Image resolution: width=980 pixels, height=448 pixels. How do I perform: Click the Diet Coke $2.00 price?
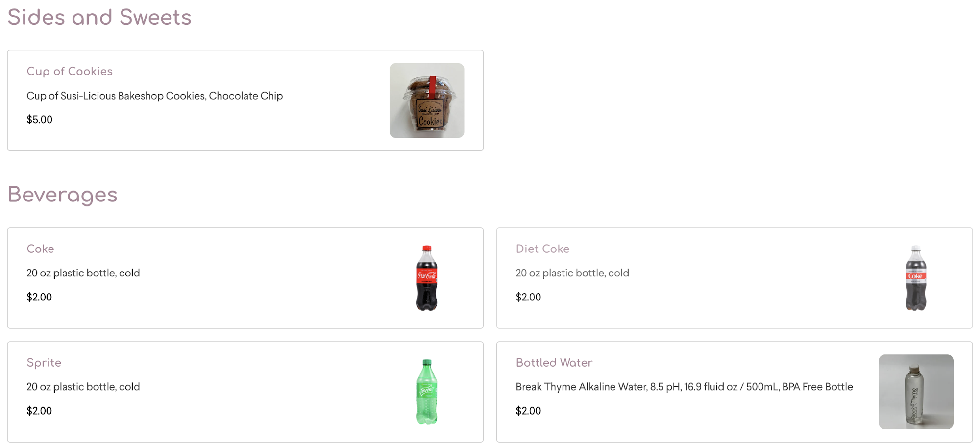tap(528, 297)
